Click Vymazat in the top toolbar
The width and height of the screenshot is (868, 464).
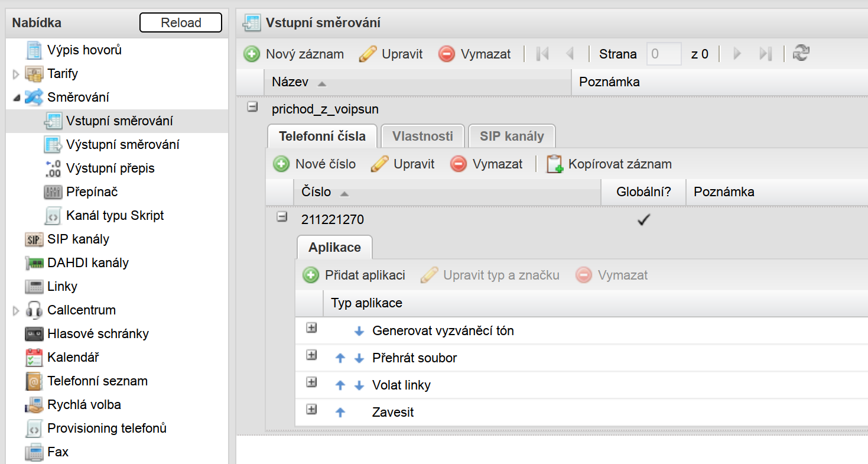tap(474, 54)
